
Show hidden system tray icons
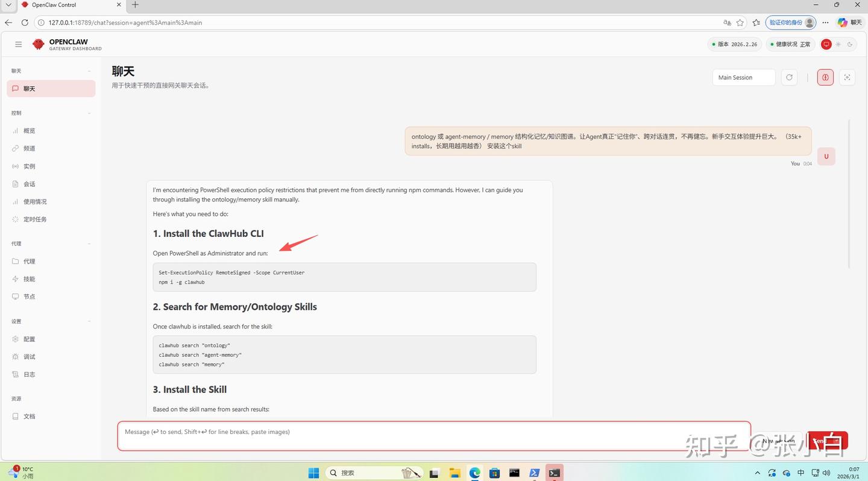click(758, 473)
